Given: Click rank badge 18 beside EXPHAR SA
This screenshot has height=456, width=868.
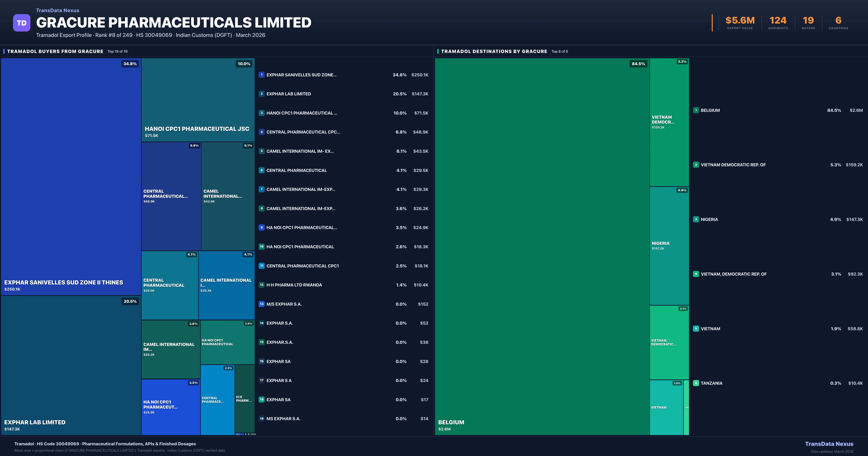Looking at the screenshot, I should tap(261, 399).
